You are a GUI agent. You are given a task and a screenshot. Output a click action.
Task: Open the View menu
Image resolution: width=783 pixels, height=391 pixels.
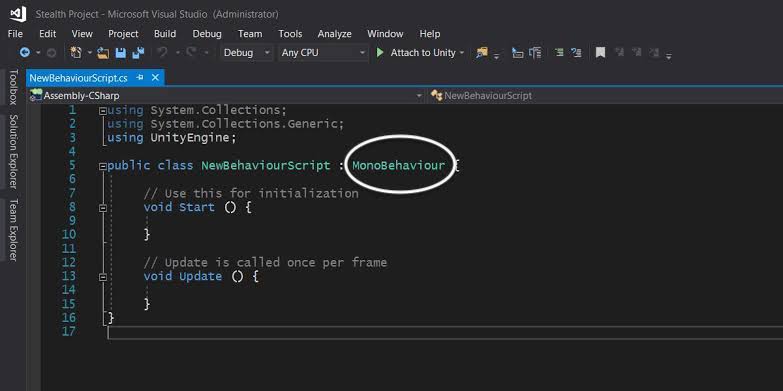[82, 34]
